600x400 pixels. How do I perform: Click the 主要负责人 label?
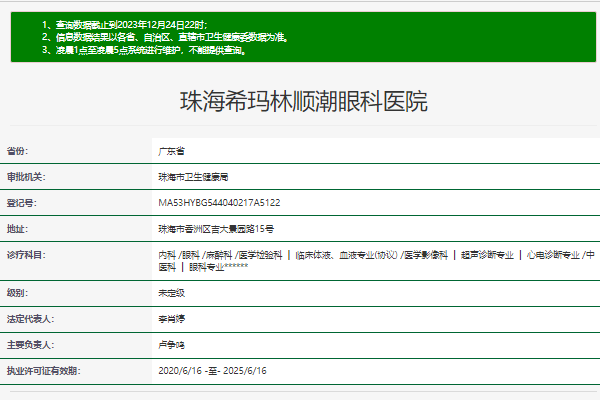[30, 345]
